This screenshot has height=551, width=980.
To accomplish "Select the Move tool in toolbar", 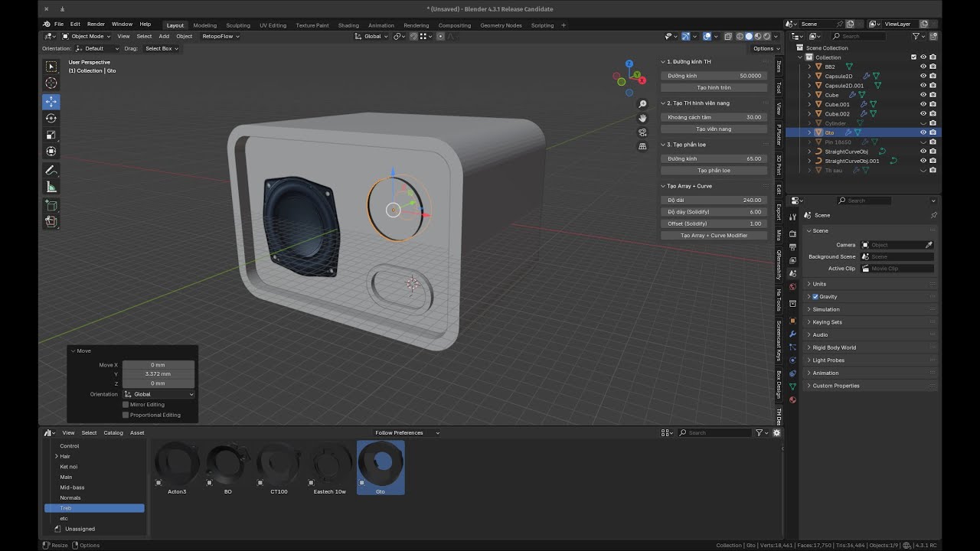I will [51, 102].
